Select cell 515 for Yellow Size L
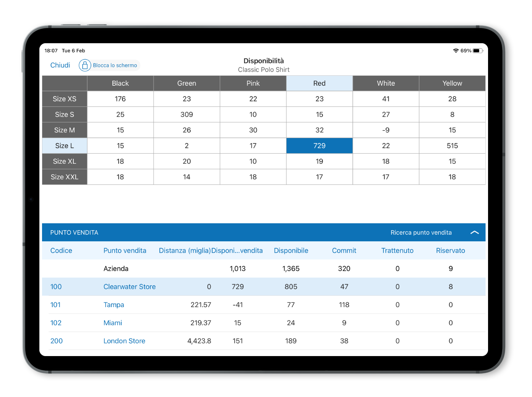This screenshot has height=397, width=532. point(452,146)
